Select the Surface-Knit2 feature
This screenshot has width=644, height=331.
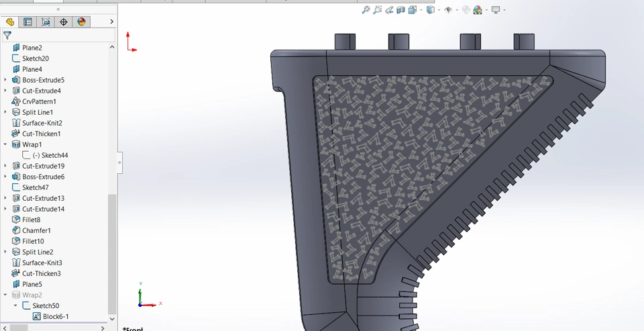[x=42, y=123]
